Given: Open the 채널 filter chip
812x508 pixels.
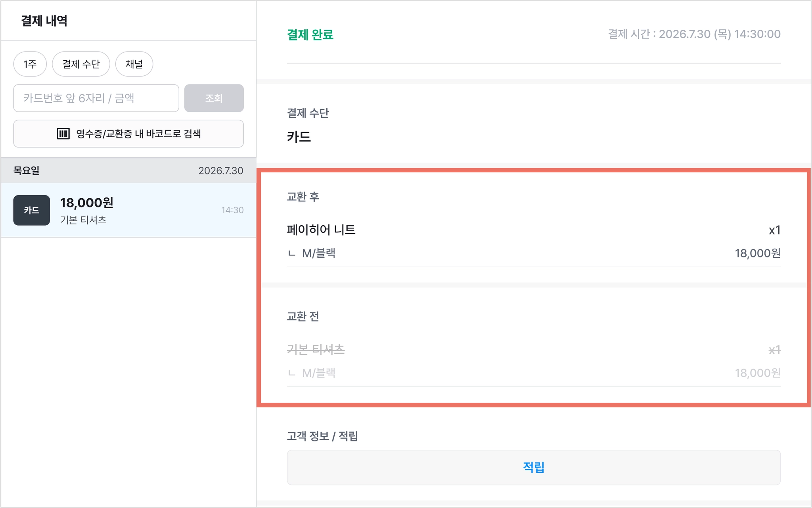Looking at the screenshot, I should point(134,64).
